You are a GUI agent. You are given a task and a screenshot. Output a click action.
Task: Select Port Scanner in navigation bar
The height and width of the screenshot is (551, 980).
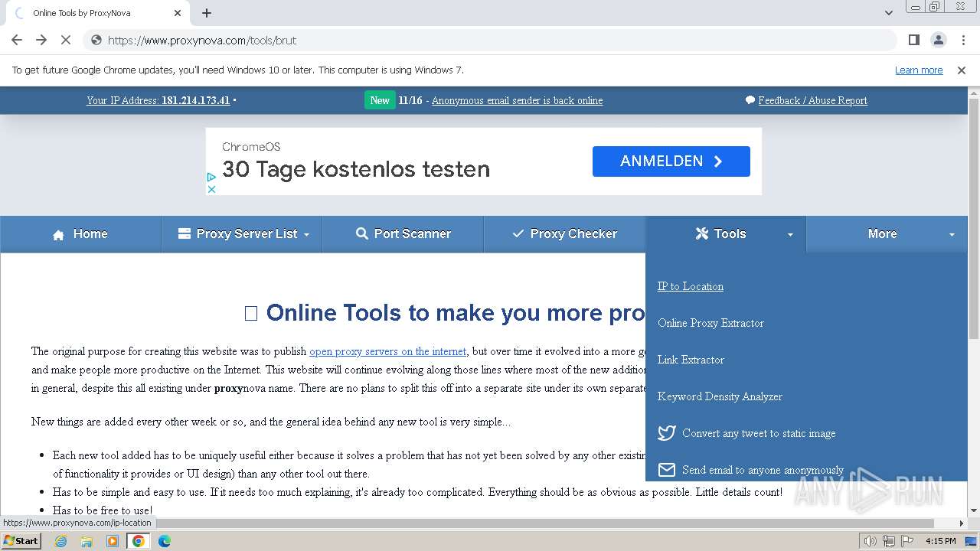pos(403,234)
